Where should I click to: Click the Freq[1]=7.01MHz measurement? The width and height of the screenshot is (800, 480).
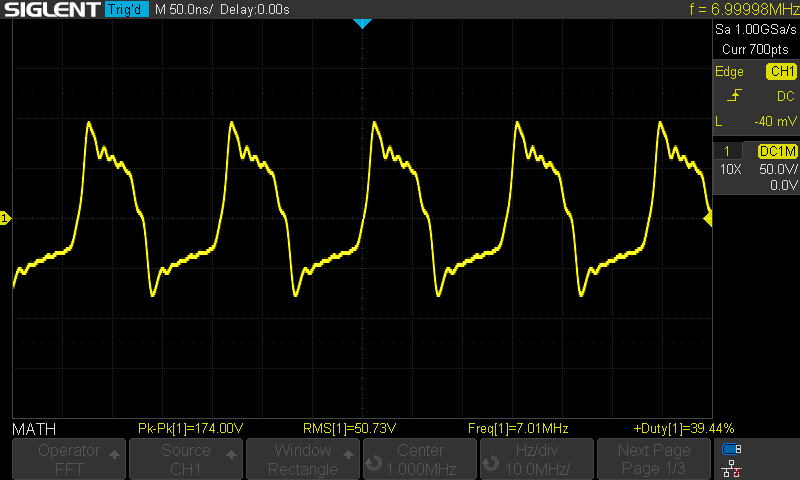(518, 428)
